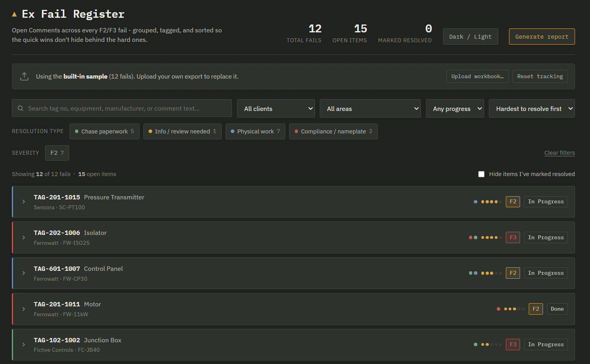Click the '15 OPEN ITEMS' counter
This screenshot has width=590, height=364.
(x=350, y=33)
